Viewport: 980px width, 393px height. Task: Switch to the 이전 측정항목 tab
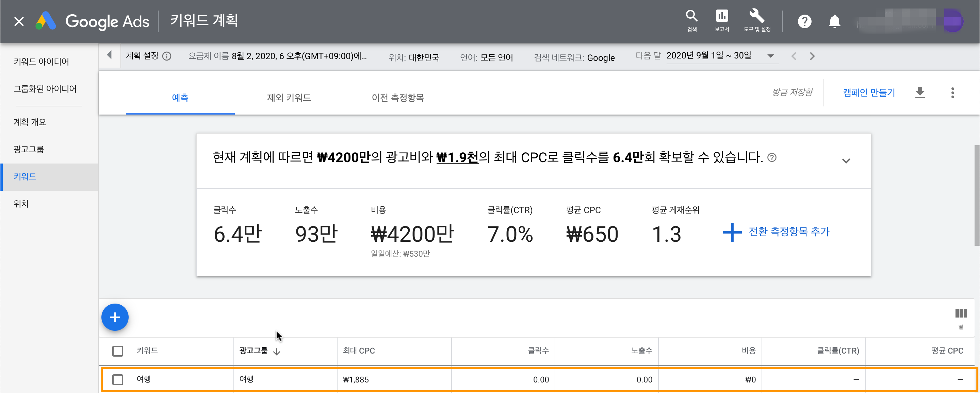click(397, 98)
